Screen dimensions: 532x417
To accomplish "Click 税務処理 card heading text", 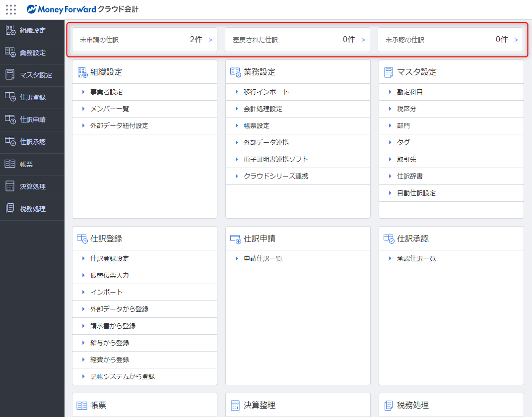I will point(413,406).
